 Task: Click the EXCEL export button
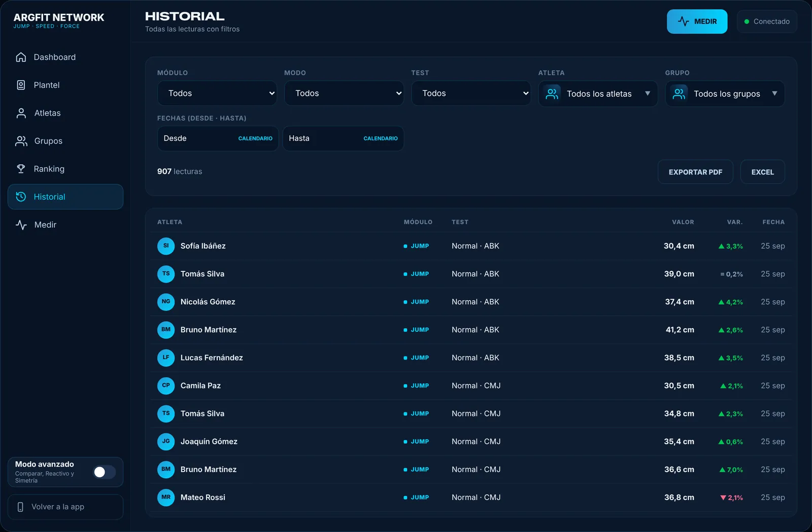[x=763, y=172]
